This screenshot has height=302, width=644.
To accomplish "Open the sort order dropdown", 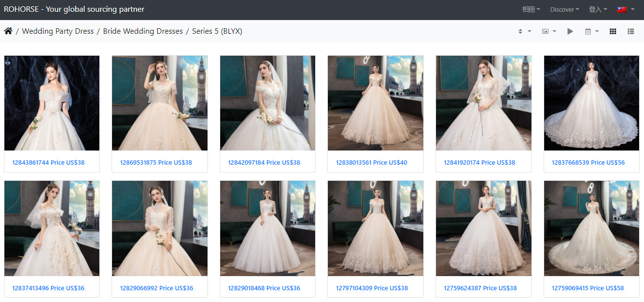I will pyautogui.click(x=524, y=31).
